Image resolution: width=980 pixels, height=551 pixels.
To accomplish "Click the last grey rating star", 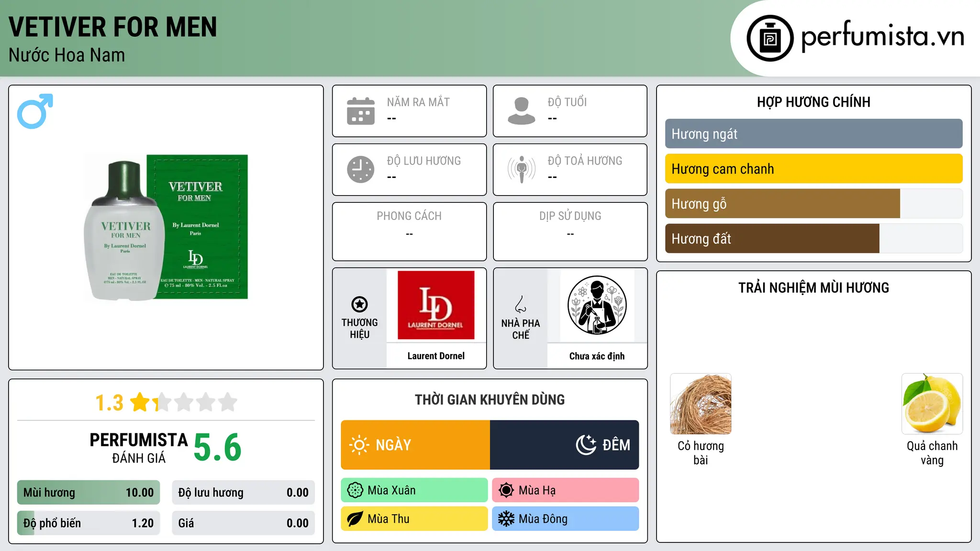I will coord(228,402).
